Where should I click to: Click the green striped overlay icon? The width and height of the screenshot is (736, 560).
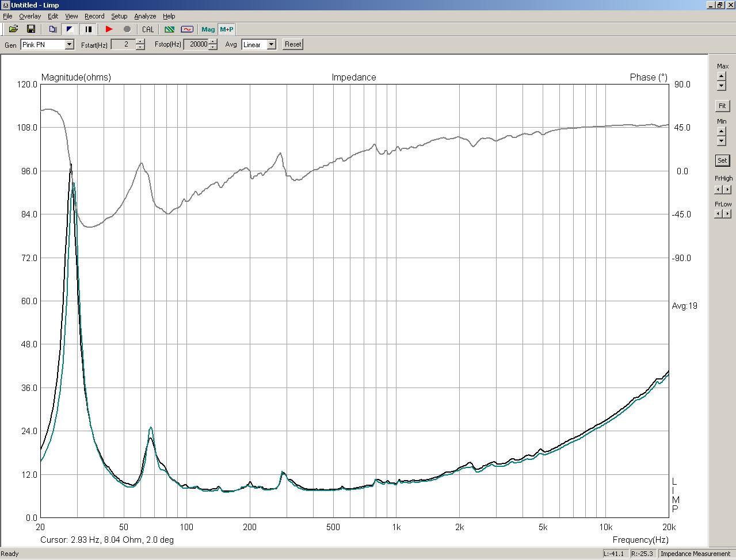(x=169, y=29)
